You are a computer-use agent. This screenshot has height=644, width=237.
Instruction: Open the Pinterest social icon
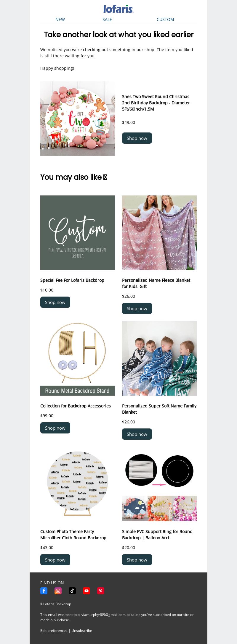click(x=101, y=590)
